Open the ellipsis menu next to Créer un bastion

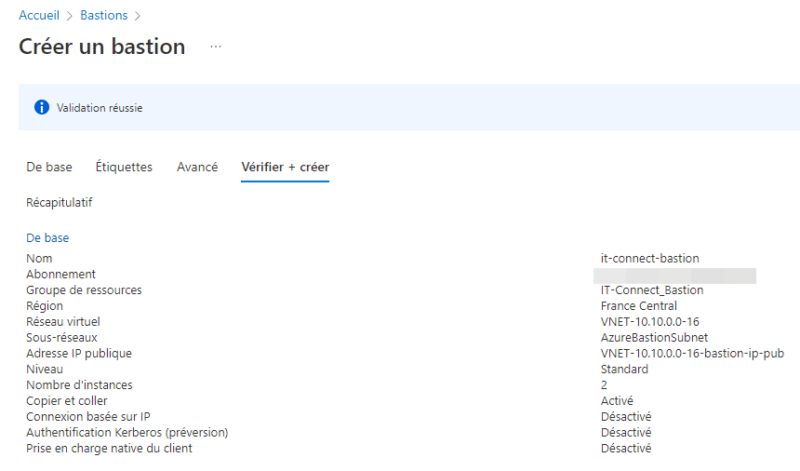(x=216, y=47)
